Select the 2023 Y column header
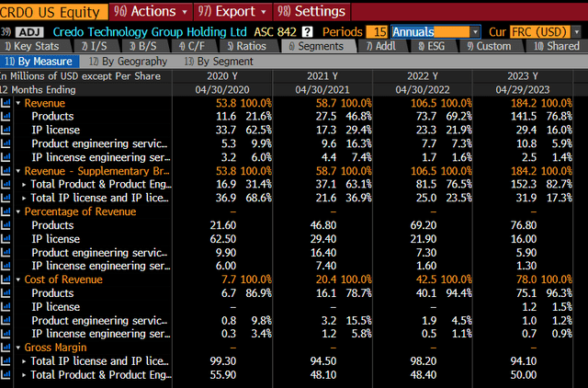Viewport: 588px width, 388px height. click(x=523, y=76)
